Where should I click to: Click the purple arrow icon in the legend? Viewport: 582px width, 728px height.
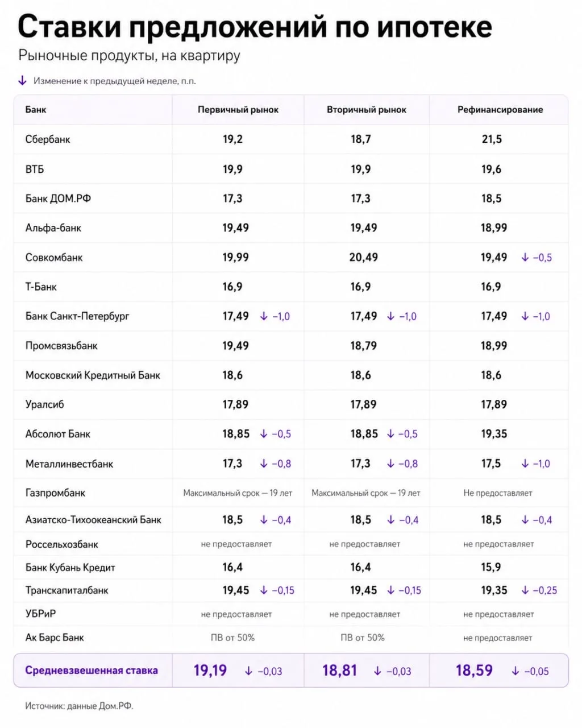coord(22,81)
